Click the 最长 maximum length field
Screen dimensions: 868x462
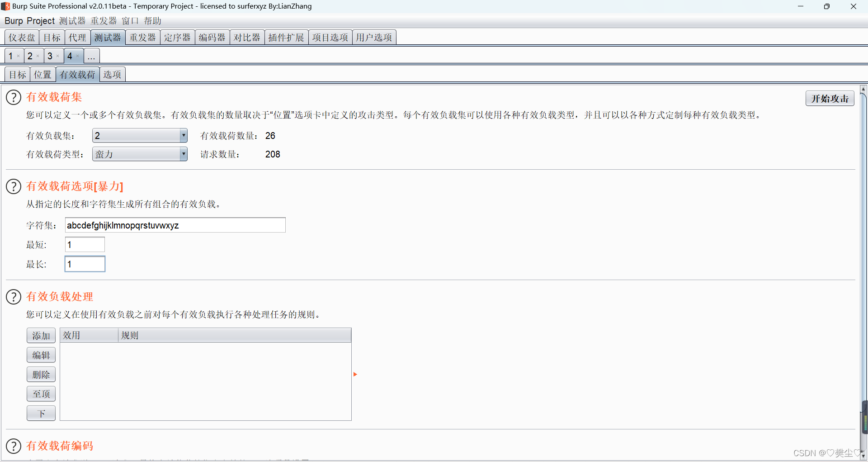click(85, 264)
